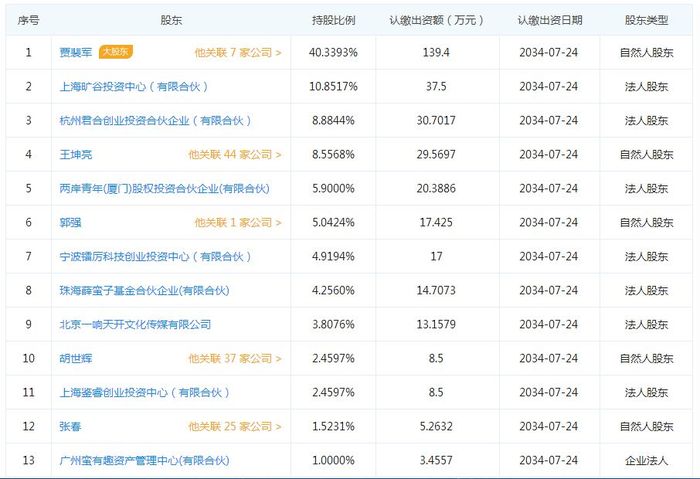Select the 139.4 contribution amount cell
This screenshot has height=479, width=700.
tap(436, 53)
